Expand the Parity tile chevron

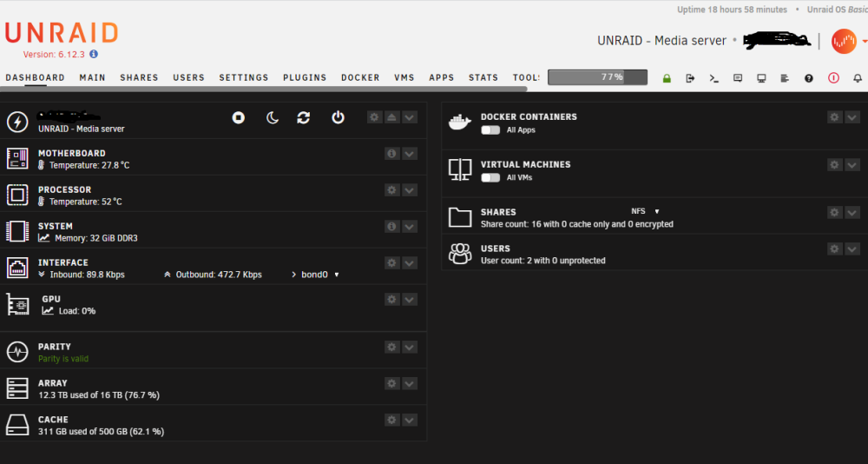[410, 347]
